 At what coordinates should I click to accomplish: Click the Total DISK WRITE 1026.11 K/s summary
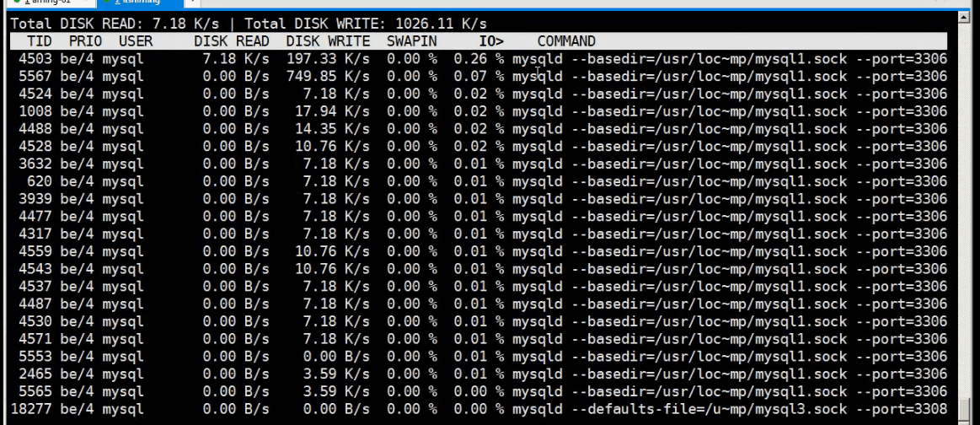[x=366, y=24]
